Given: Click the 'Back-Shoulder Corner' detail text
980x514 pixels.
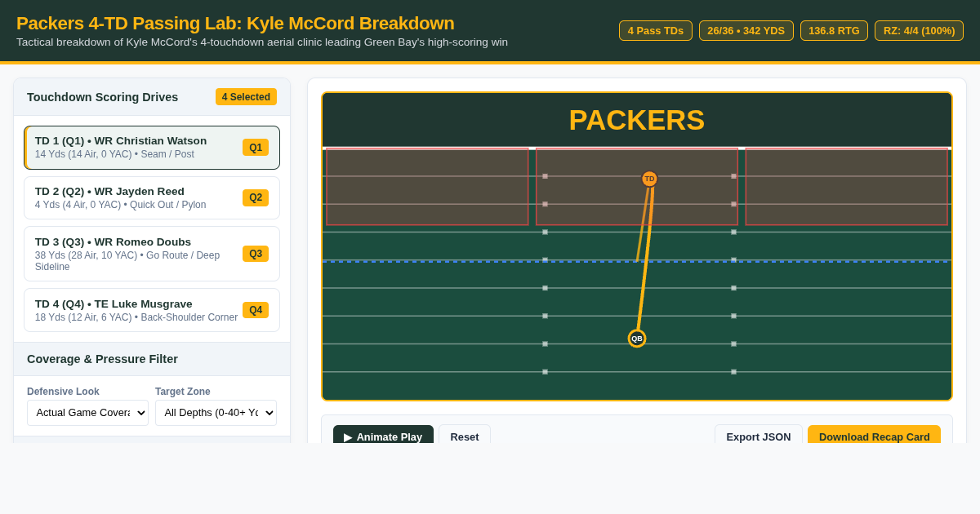Looking at the screenshot, I should (189, 317).
